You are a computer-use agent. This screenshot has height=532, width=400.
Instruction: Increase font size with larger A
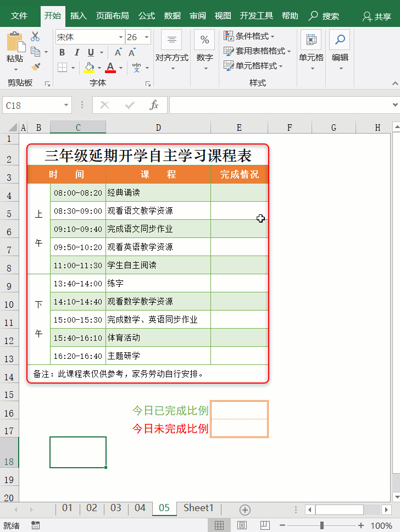(x=118, y=52)
